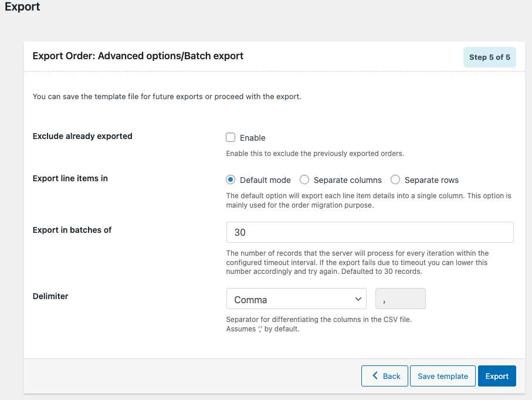Enable the Exclude already exported checkbox
The width and height of the screenshot is (532, 400).
click(231, 137)
